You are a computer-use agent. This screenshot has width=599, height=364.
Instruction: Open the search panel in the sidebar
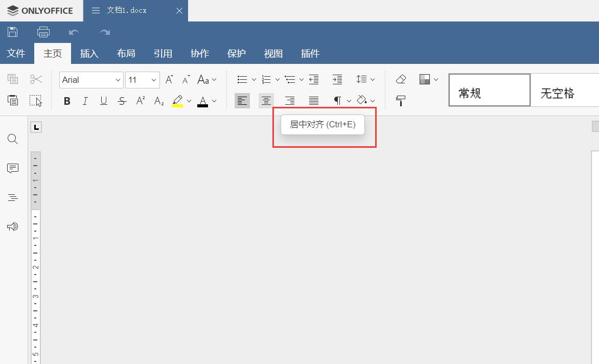click(12, 139)
